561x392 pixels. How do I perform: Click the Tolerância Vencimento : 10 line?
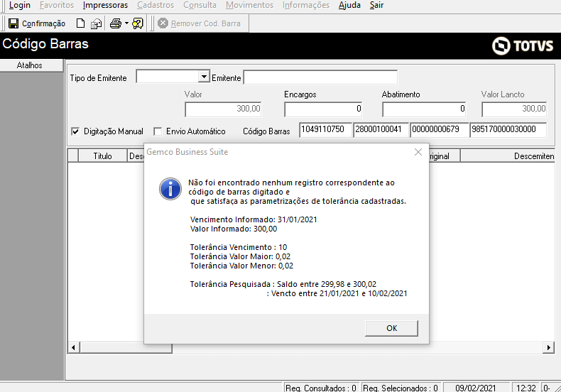239,247
